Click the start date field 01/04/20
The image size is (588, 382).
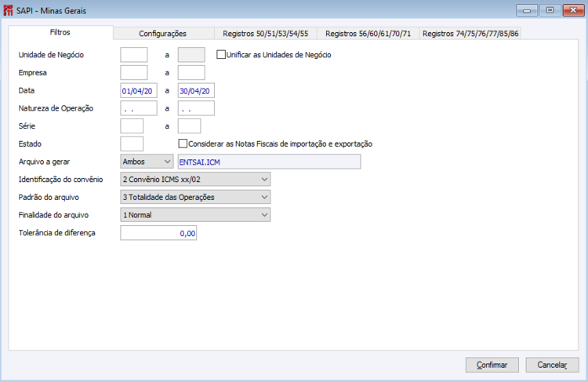tap(139, 90)
